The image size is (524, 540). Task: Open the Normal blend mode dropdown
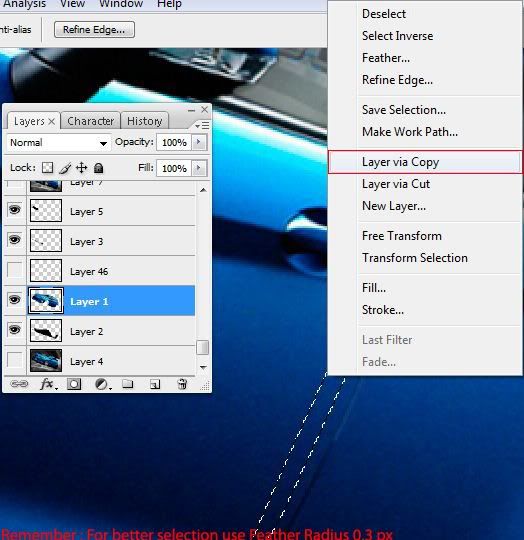coord(59,143)
